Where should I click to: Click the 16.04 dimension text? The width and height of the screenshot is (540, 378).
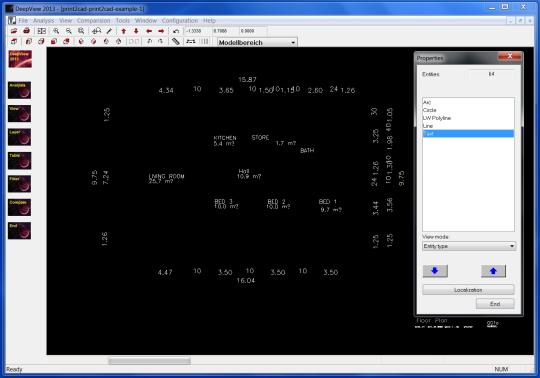[x=246, y=281]
